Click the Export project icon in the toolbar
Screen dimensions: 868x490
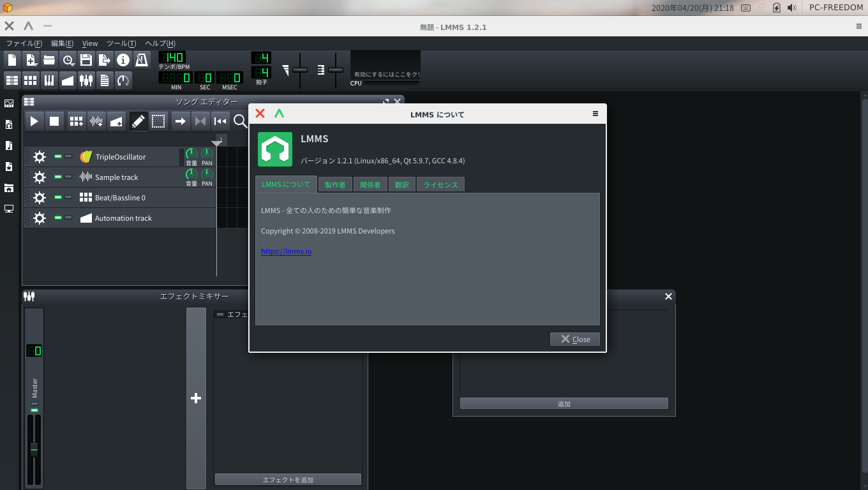pos(105,60)
